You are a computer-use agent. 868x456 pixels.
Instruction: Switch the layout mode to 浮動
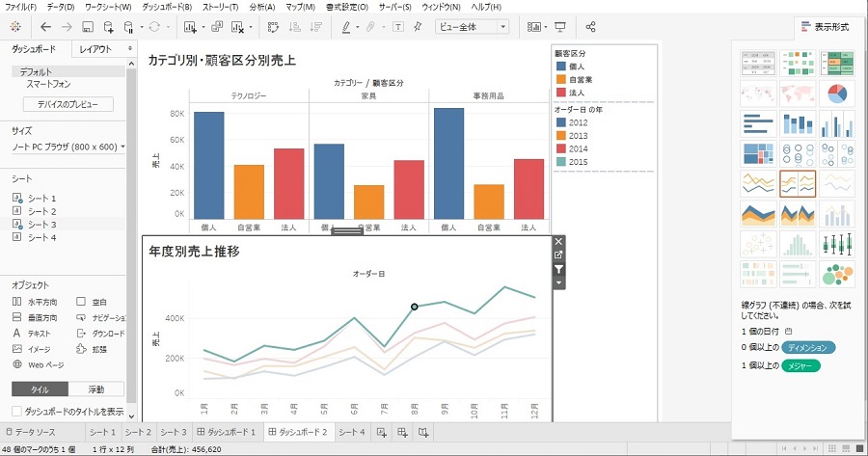tap(96, 389)
